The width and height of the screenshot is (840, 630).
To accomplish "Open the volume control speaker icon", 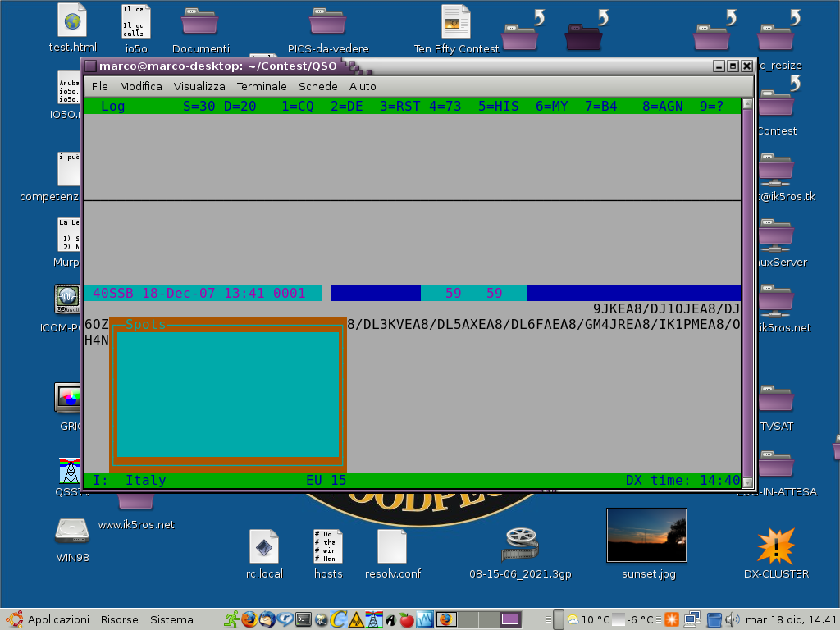I will [x=733, y=620].
